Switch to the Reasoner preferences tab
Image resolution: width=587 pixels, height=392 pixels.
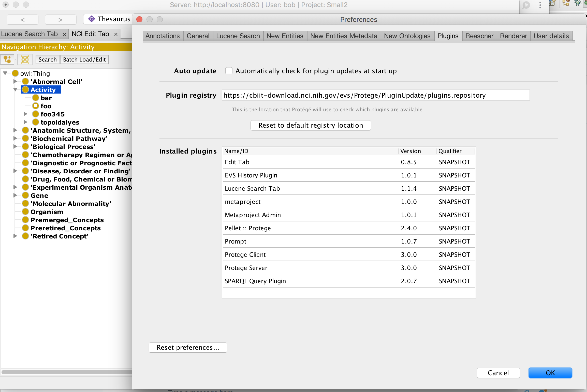pyautogui.click(x=479, y=36)
